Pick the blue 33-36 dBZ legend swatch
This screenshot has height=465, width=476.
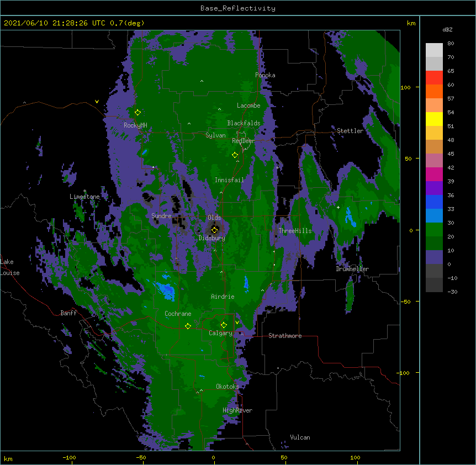pyautogui.click(x=434, y=202)
